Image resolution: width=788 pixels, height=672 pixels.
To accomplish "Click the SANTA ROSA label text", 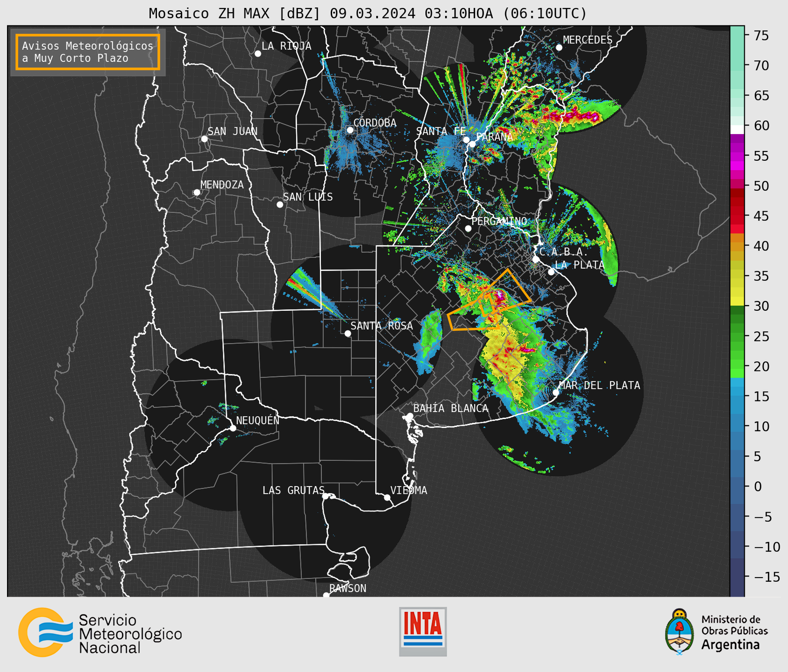I will click(382, 326).
